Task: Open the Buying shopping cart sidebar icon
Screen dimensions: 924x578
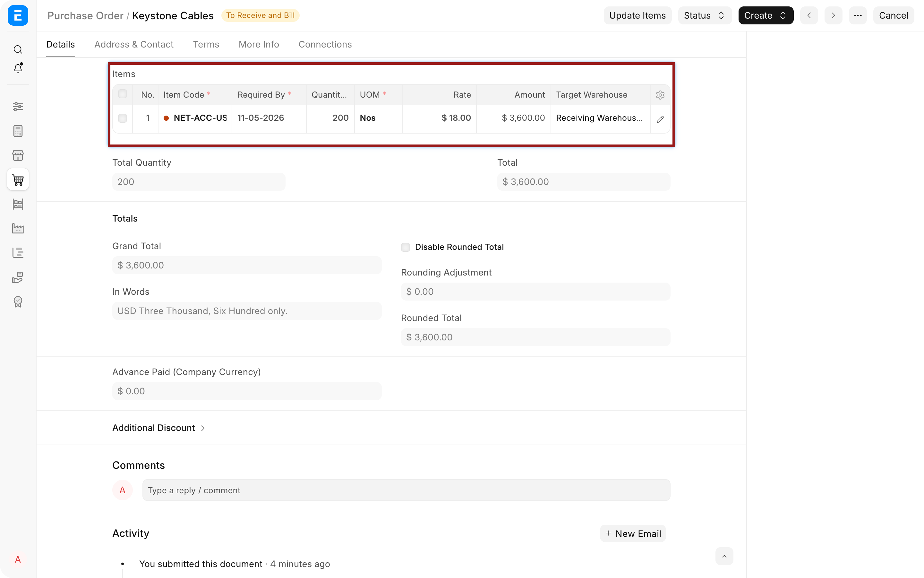Action: (18, 180)
